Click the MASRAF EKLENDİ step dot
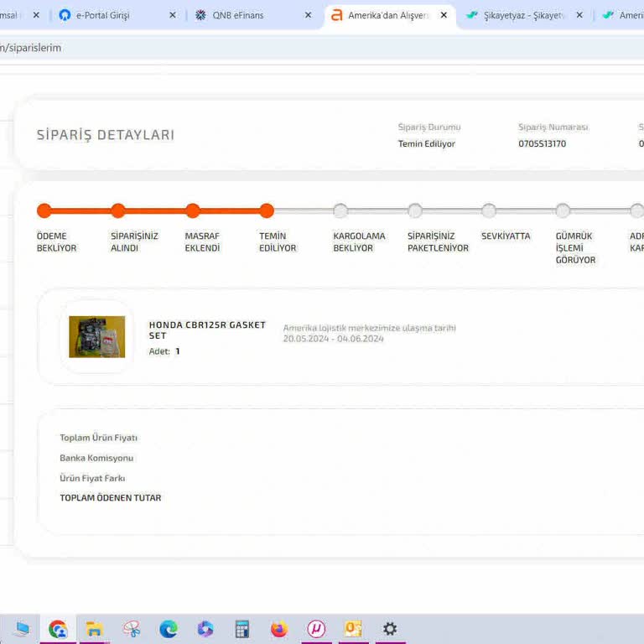The height and width of the screenshot is (644, 644). (x=193, y=210)
